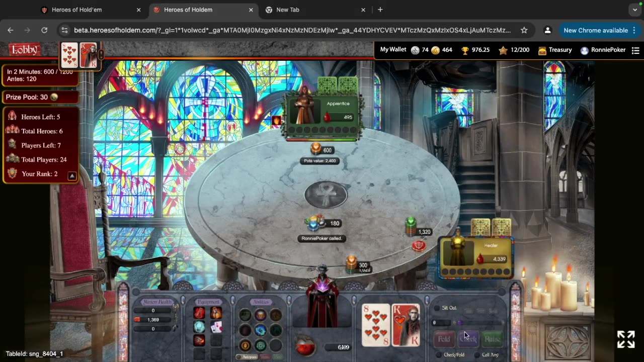Open Chrome profile icon

pyautogui.click(x=548, y=30)
